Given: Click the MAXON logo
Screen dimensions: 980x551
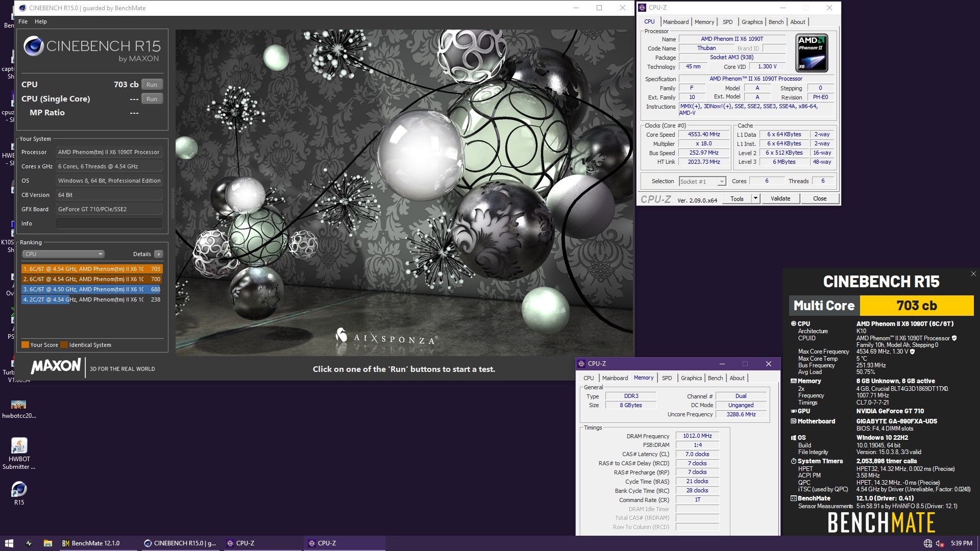Looking at the screenshot, I should [x=56, y=366].
